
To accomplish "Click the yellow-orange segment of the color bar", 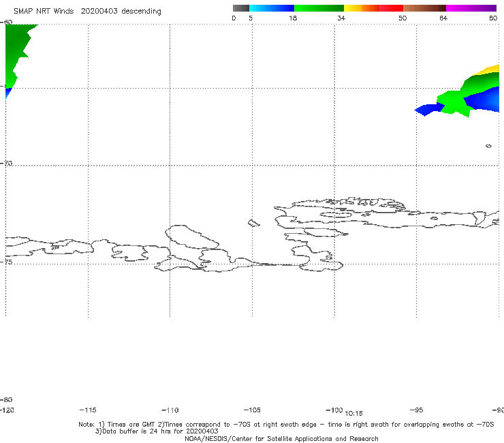I will [361, 8].
